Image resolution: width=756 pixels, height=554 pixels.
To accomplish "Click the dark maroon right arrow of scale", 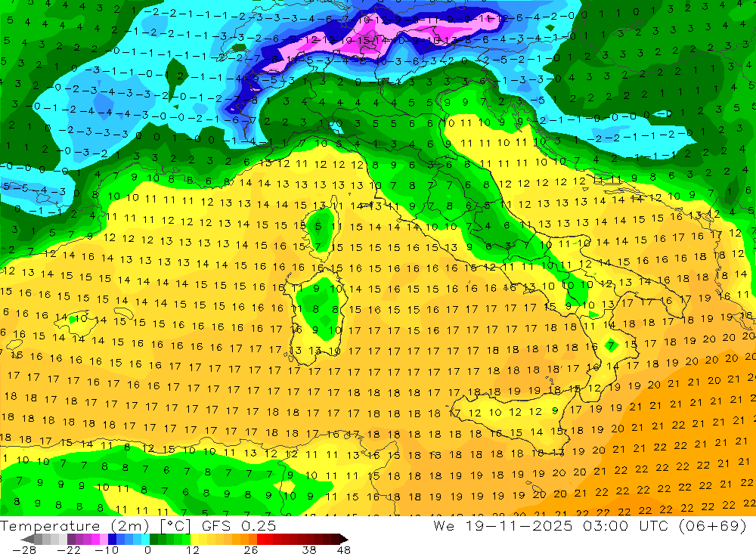I will (344, 539).
